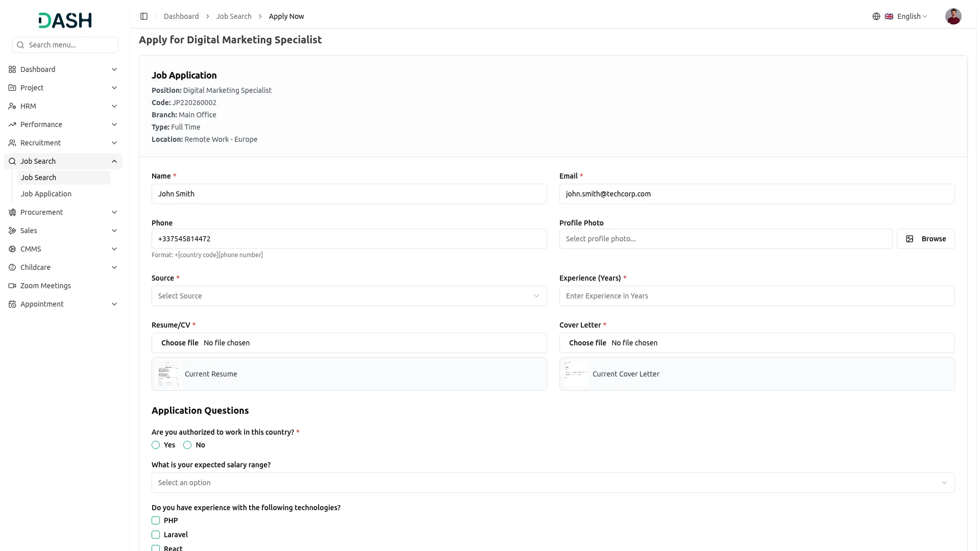
Task: Click the globe language icon
Action: point(876,16)
